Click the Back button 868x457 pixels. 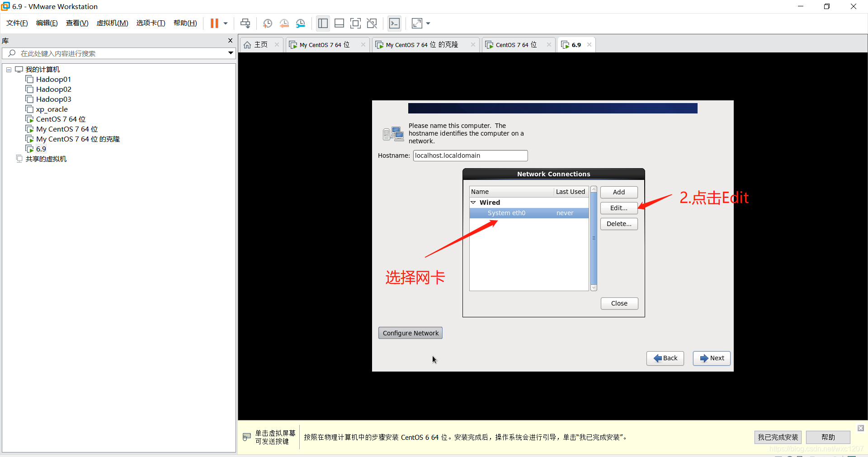point(665,358)
